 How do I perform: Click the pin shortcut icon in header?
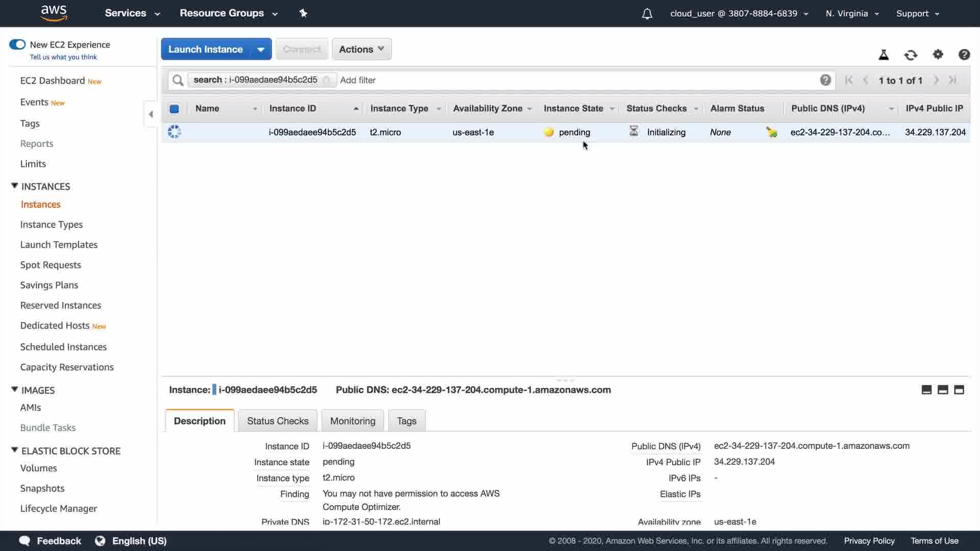tap(303, 13)
